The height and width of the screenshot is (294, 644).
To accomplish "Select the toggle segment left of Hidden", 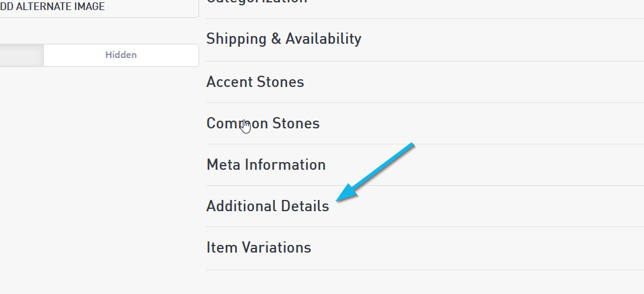I will 21,55.
